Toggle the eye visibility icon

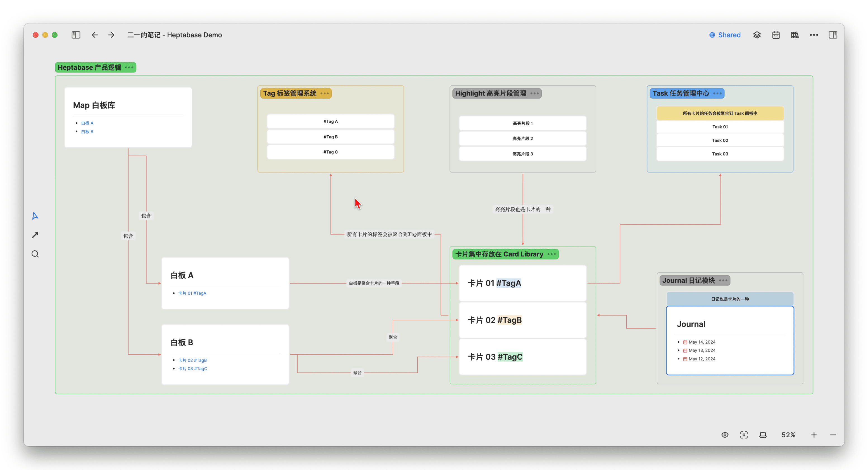point(725,435)
